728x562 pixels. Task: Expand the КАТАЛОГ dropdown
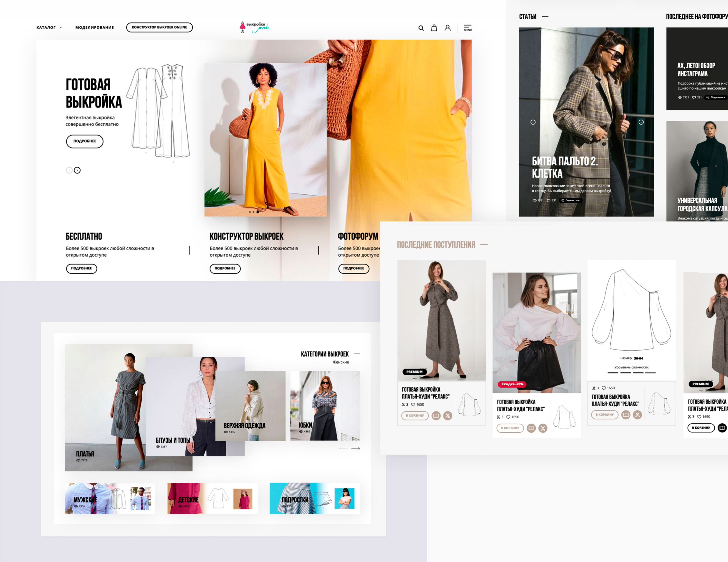(x=49, y=27)
